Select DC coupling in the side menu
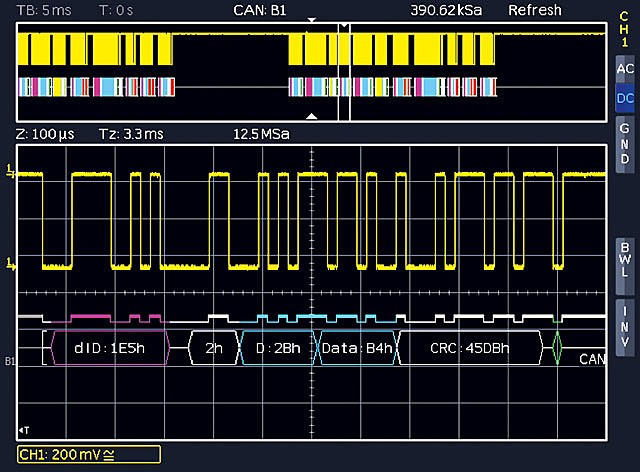The height and width of the screenshot is (472, 640). click(625, 98)
